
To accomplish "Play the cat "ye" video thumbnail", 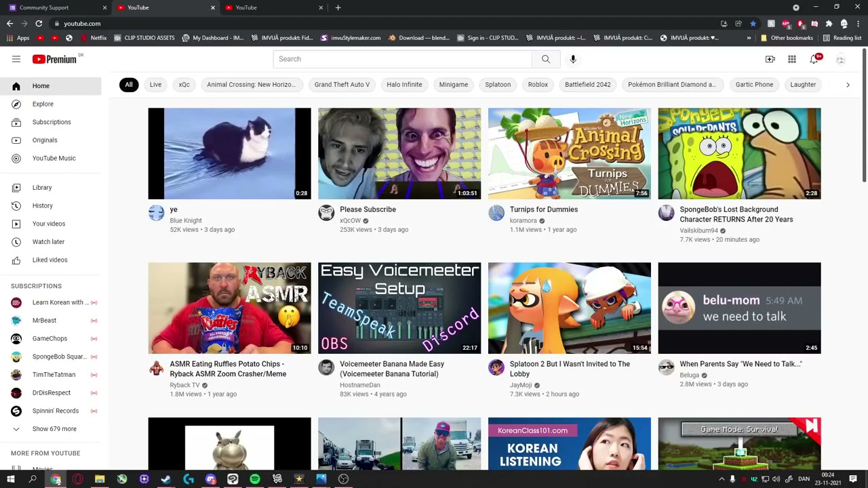I will (230, 154).
